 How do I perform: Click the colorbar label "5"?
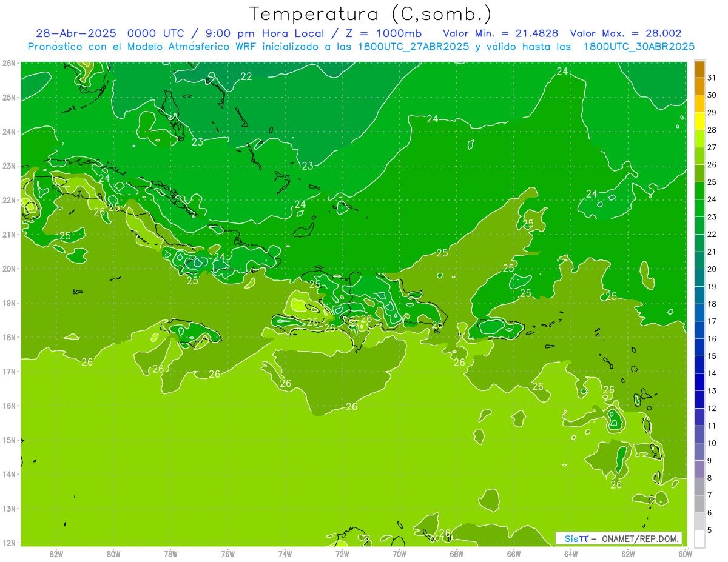710,530
